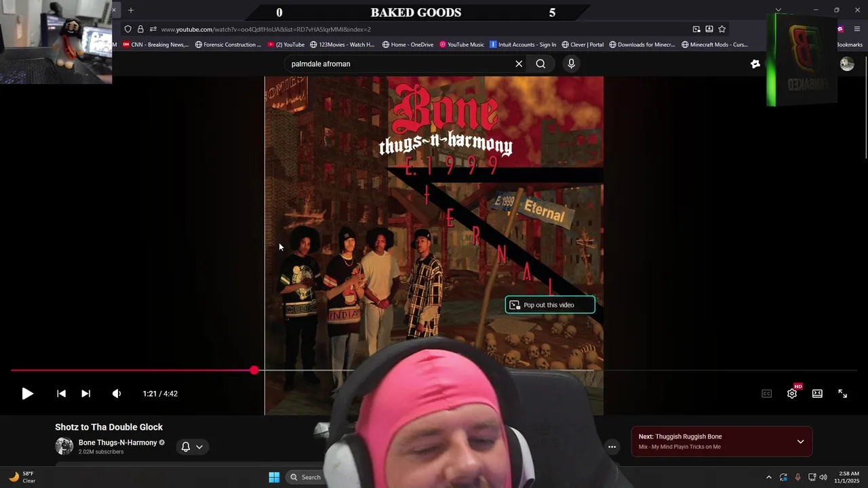Open the YouTube Create icon

[755, 64]
